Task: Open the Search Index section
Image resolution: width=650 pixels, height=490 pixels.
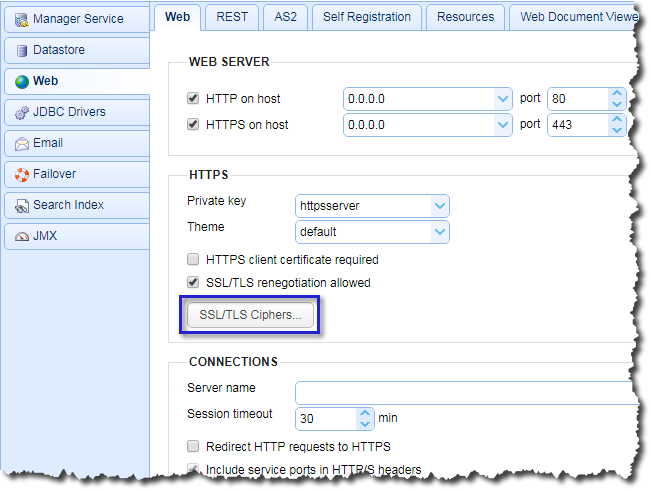Action: point(77,205)
